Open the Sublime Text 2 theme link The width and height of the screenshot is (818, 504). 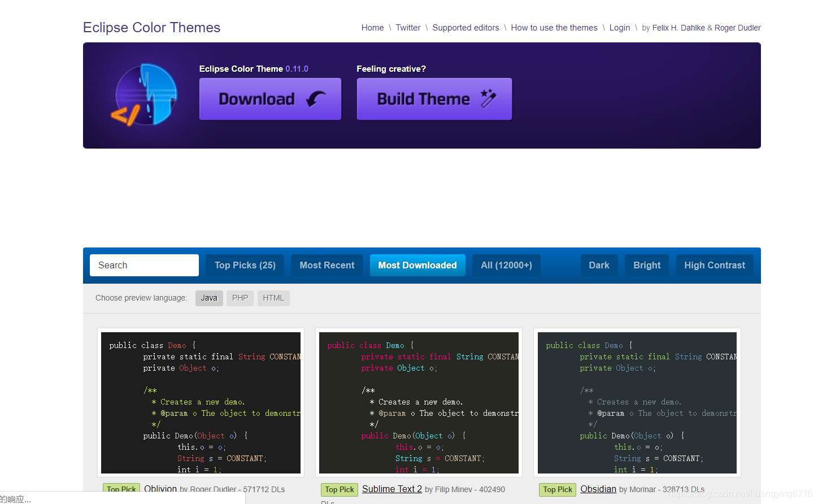click(x=392, y=489)
